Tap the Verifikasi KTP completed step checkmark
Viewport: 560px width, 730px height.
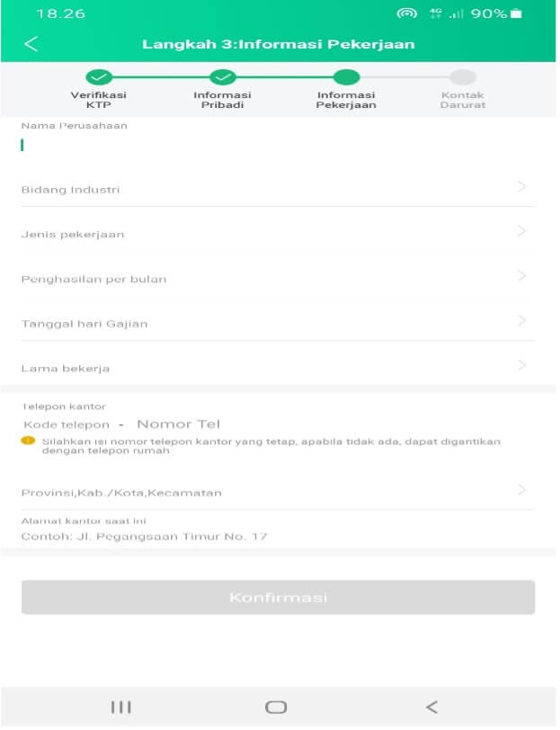pos(99,77)
